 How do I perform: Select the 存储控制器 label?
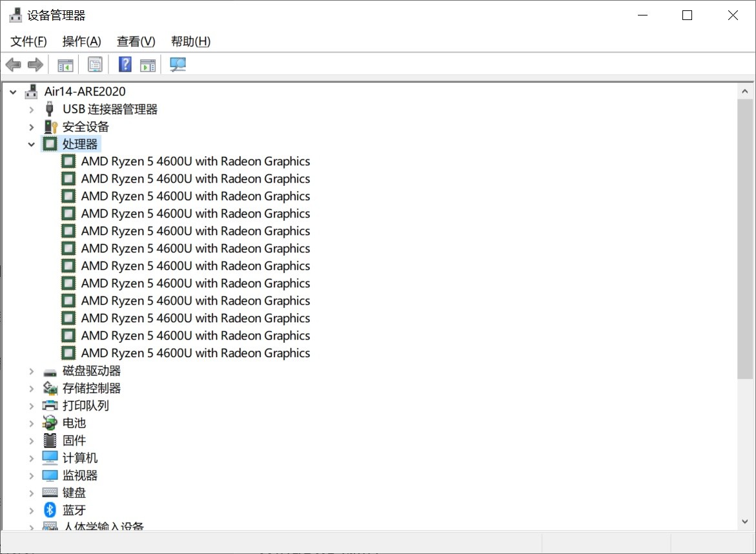(x=92, y=388)
